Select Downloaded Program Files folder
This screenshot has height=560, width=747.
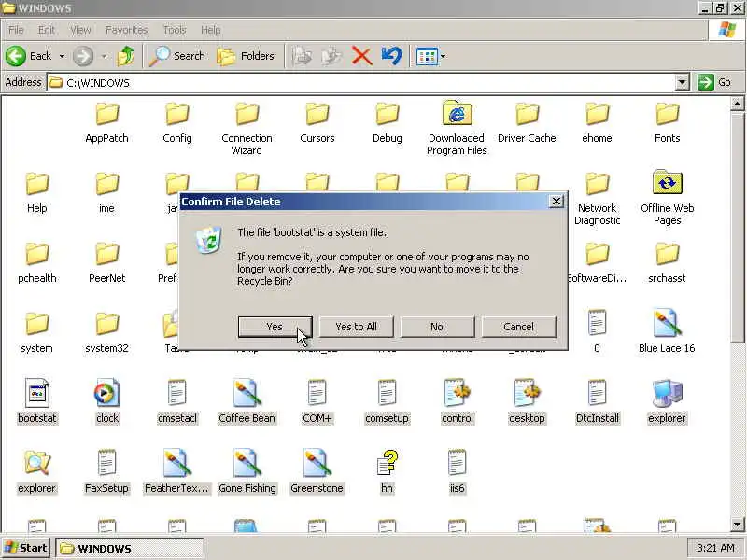[457, 128]
